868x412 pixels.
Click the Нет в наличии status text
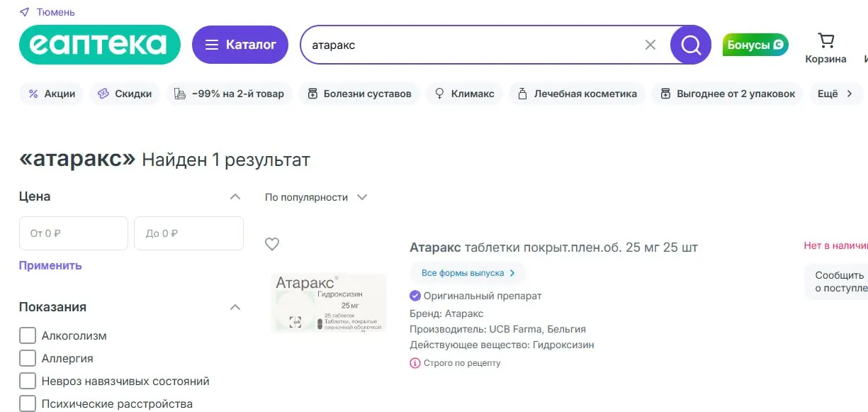[836, 246]
